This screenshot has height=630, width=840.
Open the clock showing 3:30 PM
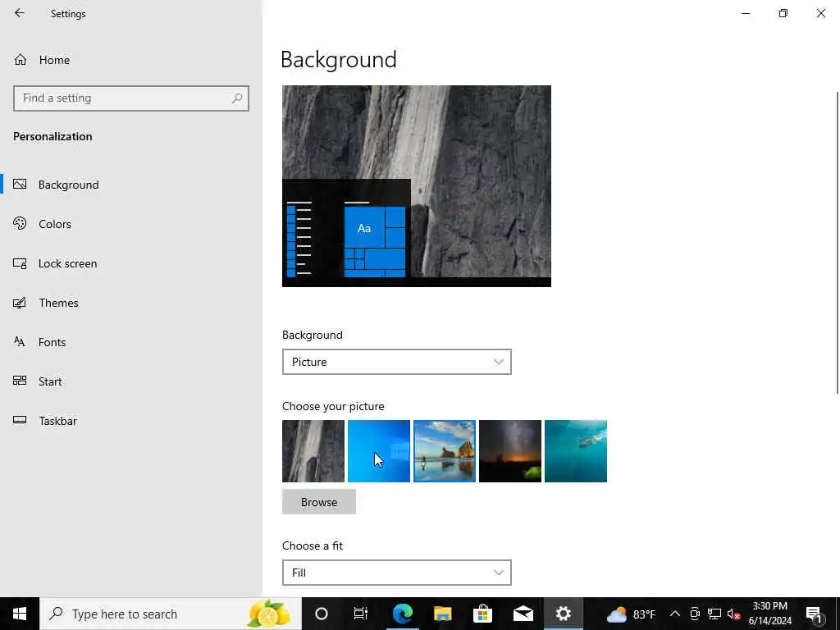[x=770, y=614]
